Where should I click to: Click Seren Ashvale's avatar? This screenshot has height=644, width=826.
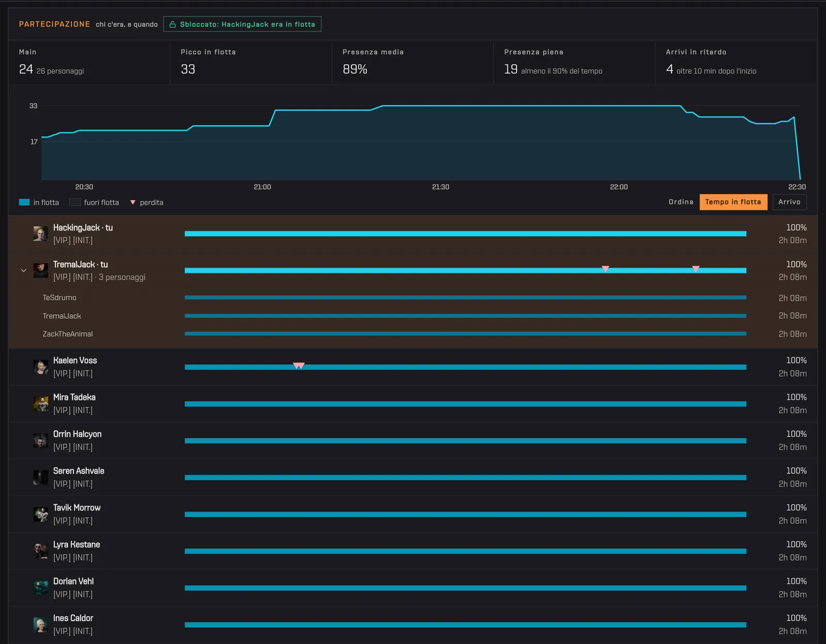tap(41, 477)
